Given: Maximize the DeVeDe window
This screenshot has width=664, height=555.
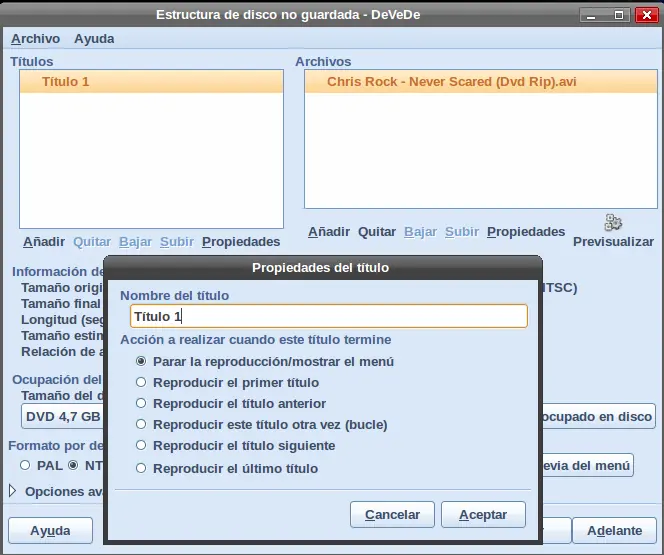Looking at the screenshot, I should [619, 15].
